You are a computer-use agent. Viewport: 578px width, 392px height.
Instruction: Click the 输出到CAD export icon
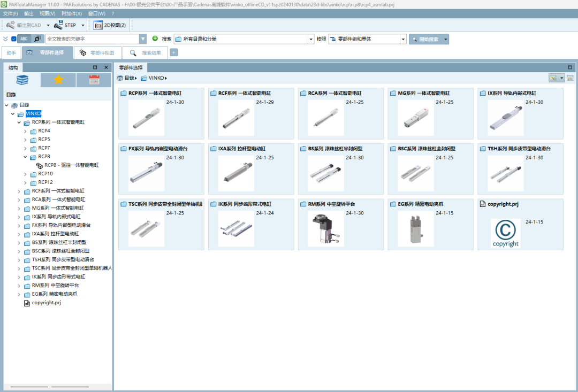(11, 25)
